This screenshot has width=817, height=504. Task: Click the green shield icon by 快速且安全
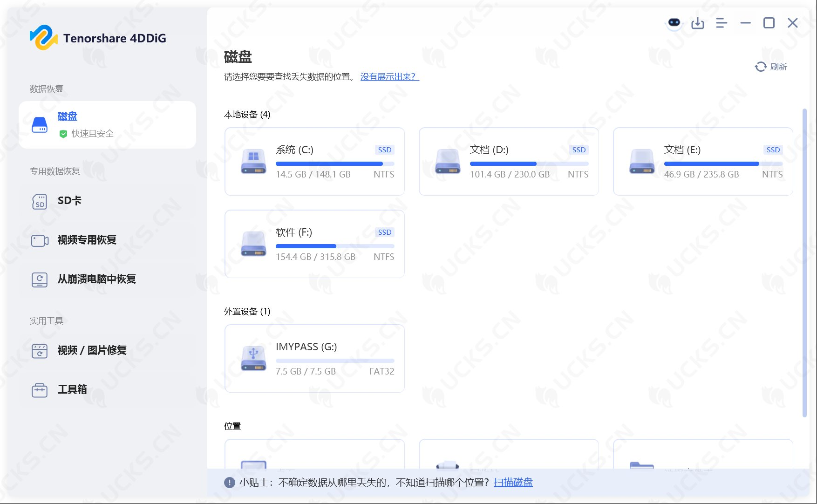pyautogui.click(x=63, y=134)
